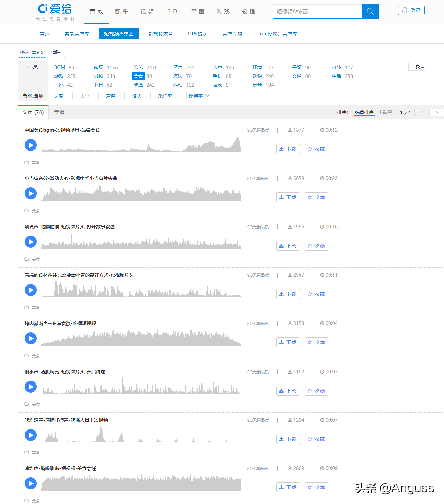Go to next results page arrow
444x504 pixels.
(437, 113)
